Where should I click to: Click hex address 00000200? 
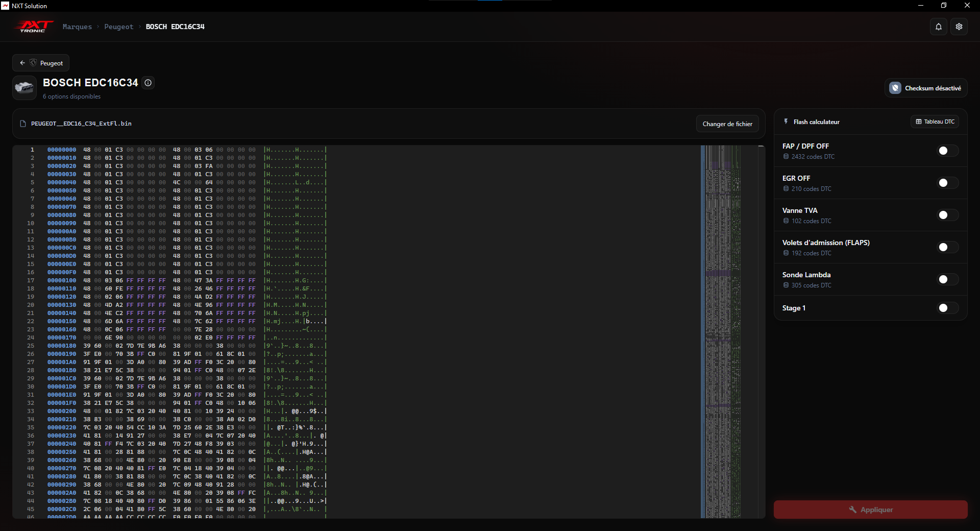click(62, 411)
